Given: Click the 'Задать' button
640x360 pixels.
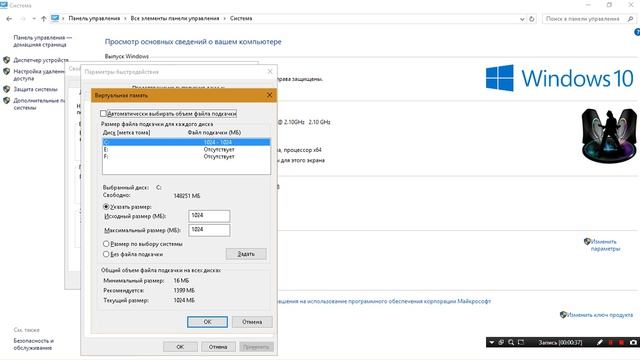Looking at the screenshot, I should [x=246, y=254].
